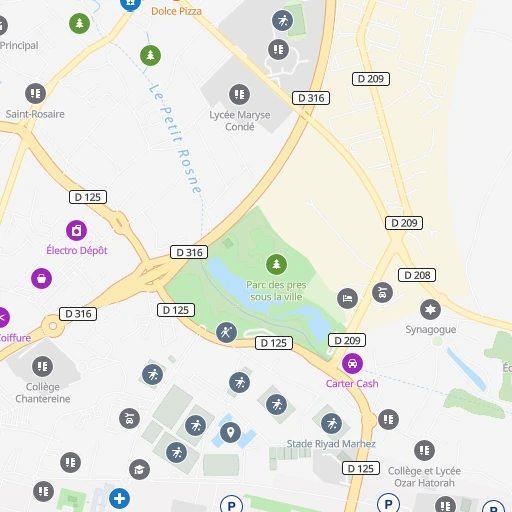Select the handball sports icon in the park
Viewport: 512px width, 512px height.
[x=226, y=332]
